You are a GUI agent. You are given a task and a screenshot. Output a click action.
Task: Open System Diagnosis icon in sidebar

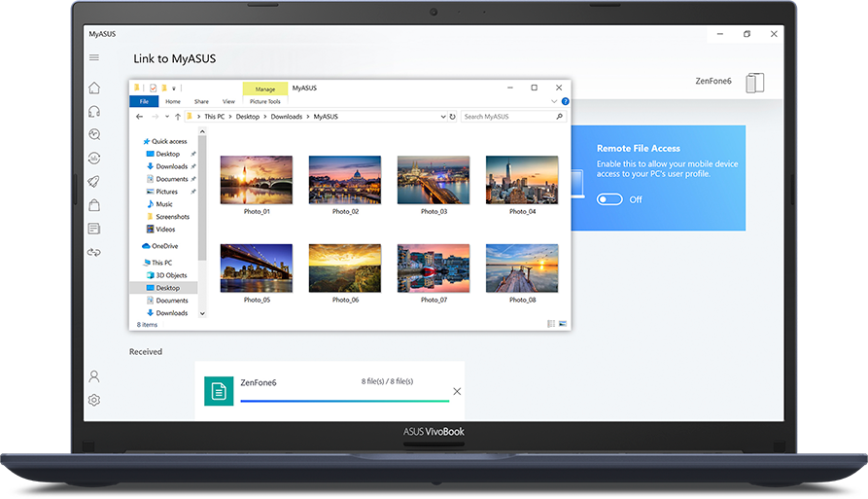tap(94, 134)
